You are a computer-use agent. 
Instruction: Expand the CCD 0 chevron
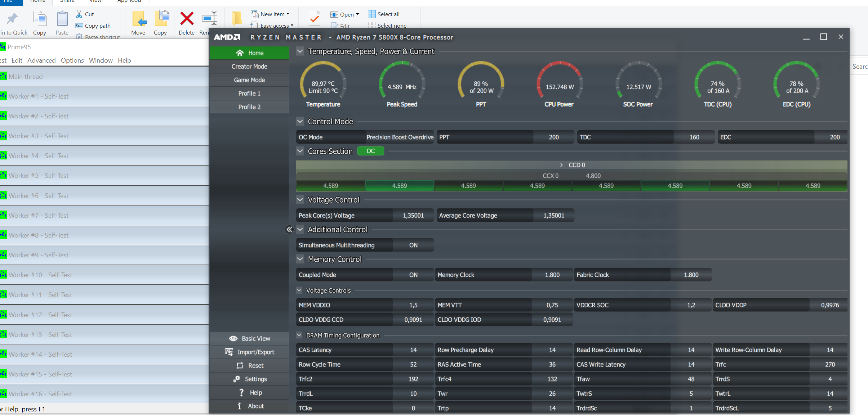(561, 165)
